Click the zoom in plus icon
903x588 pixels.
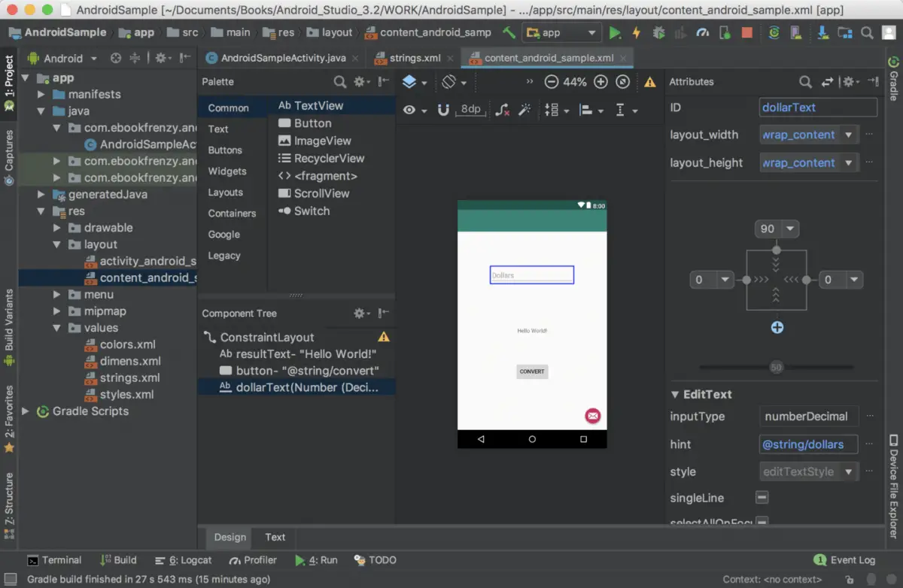coord(600,82)
